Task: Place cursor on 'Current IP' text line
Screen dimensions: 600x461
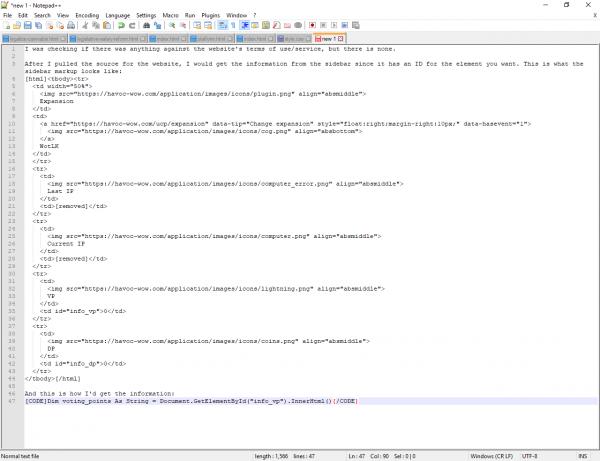Action: pyautogui.click(x=66, y=244)
